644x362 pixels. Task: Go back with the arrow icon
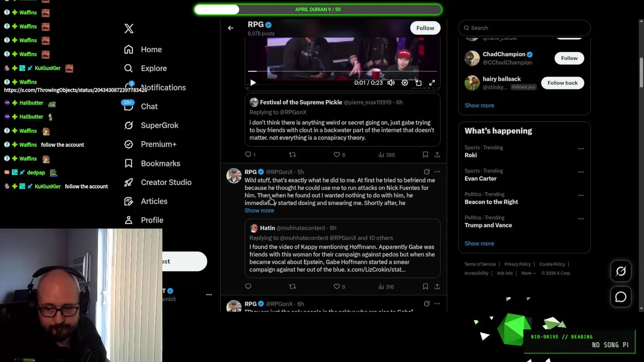[230, 28]
